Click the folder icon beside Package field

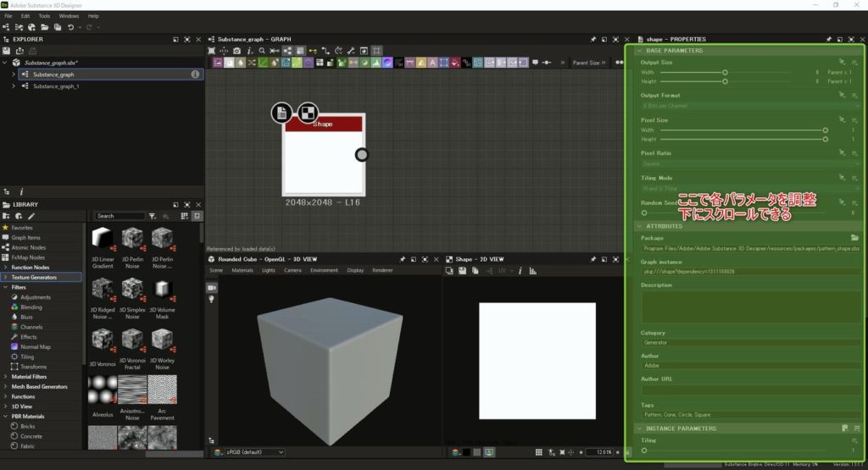854,238
